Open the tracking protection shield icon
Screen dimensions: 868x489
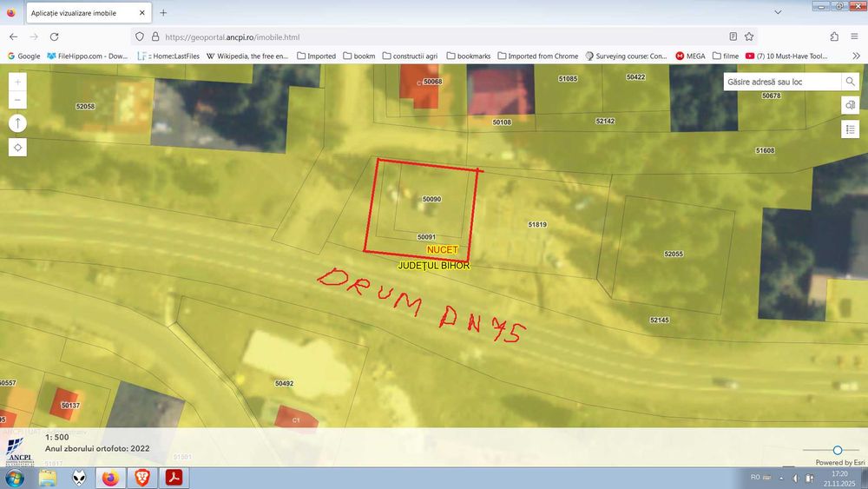click(140, 36)
